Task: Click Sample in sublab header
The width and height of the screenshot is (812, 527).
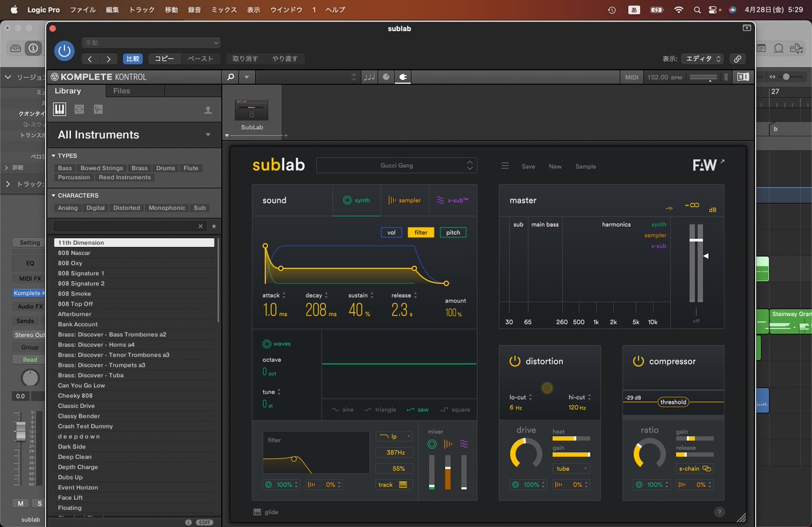Action: (x=586, y=166)
